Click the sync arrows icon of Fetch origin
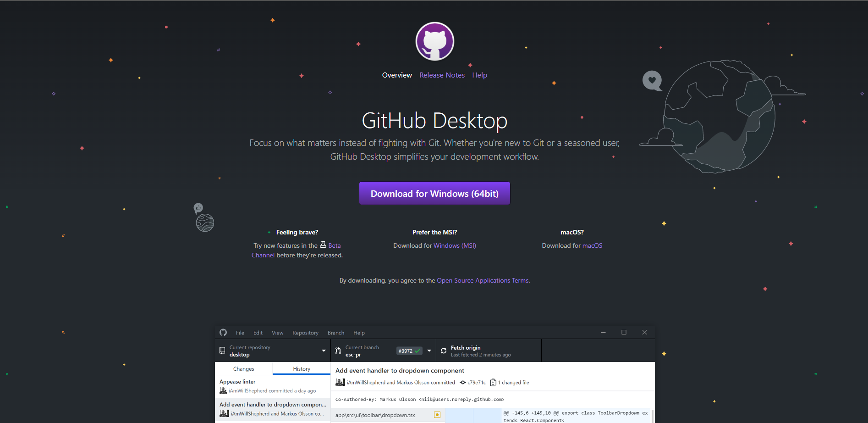The image size is (868, 423). (444, 351)
